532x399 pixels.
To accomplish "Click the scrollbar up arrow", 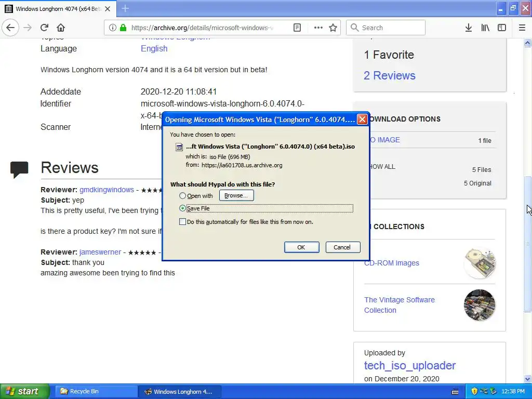I will (527, 43).
